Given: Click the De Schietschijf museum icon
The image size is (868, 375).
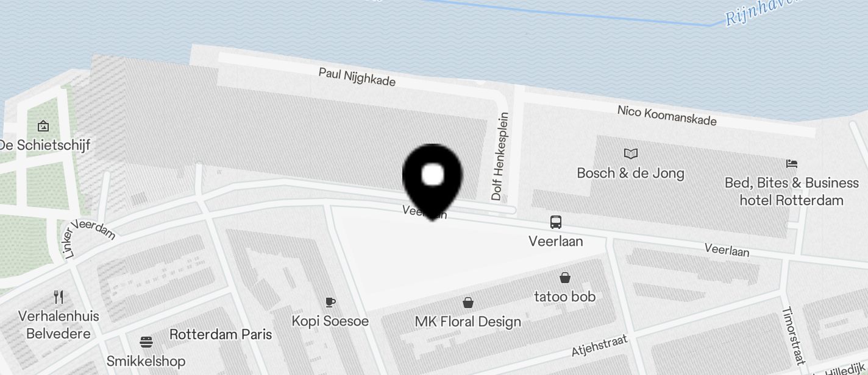Looking at the screenshot, I should click(x=43, y=126).
